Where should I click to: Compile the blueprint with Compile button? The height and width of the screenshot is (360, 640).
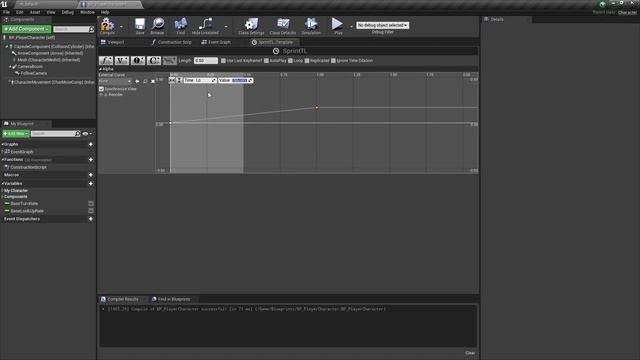107,26
